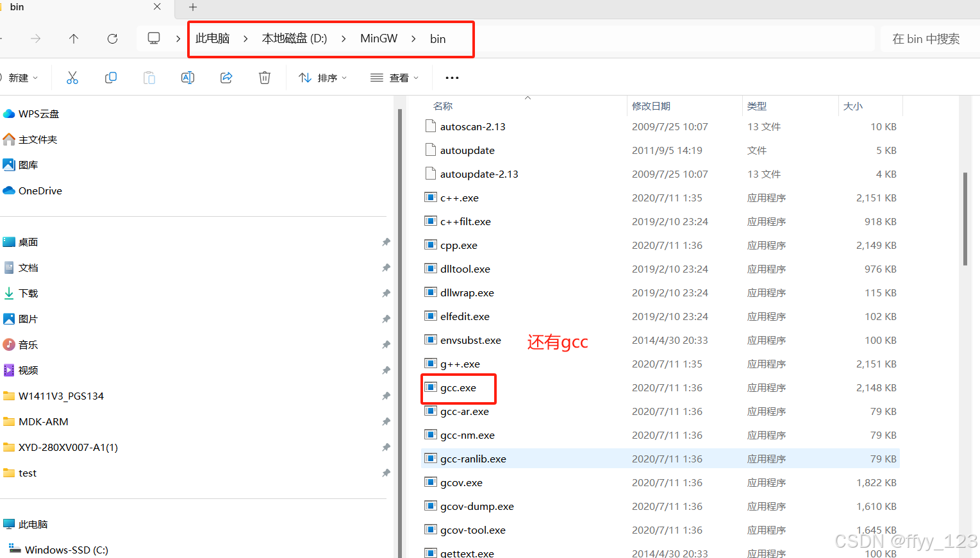Expand chevron after 此电脑 in address bar
The height and width of the screenshot is (558, 980).
click(x=245, y=38)
